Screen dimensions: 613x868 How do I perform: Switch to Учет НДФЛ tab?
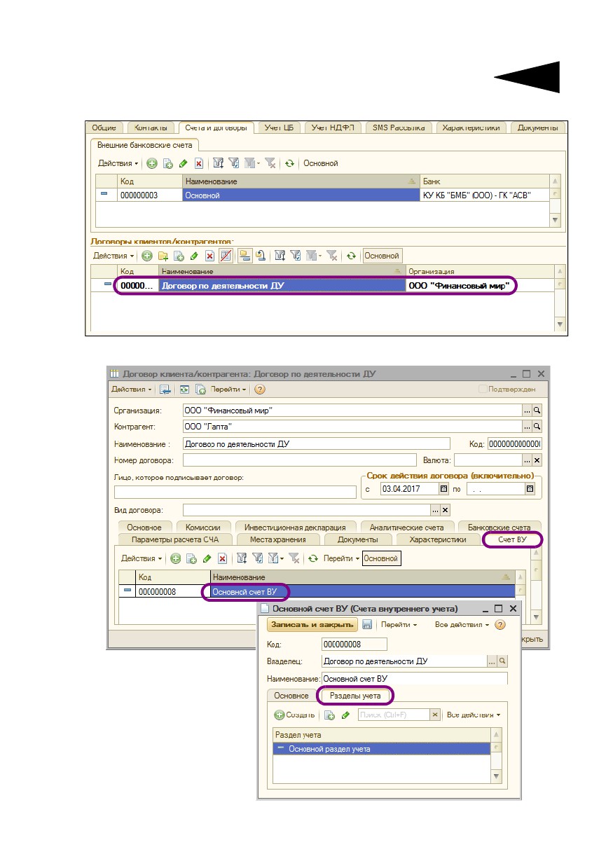click(333, 128)
